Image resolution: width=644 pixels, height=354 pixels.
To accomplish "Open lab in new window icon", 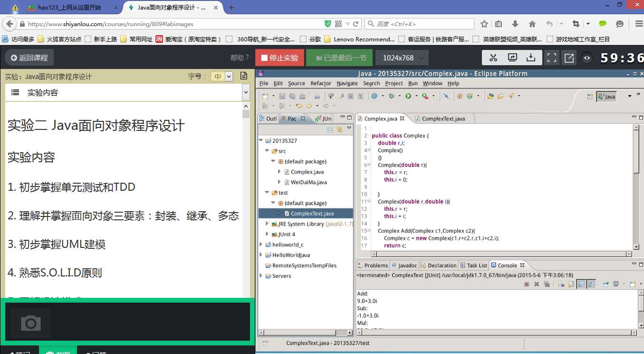I will (x=568, y=58).
